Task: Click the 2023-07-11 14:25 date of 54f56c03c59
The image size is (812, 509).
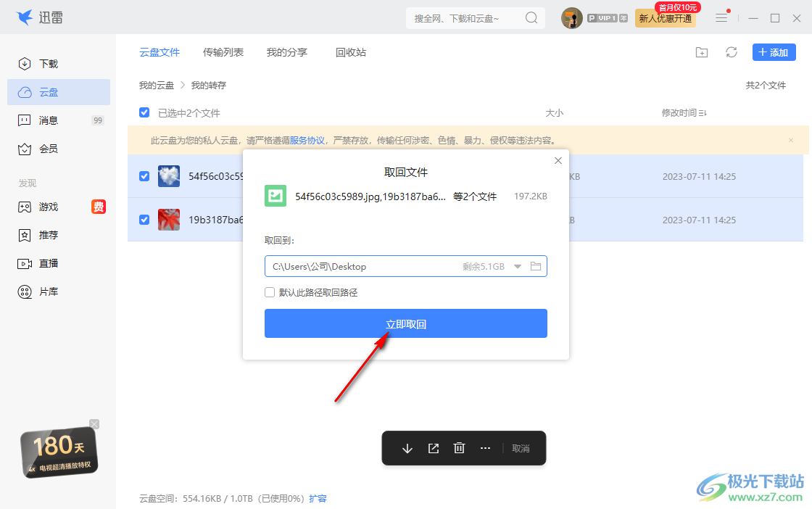Action: (699, 177)
